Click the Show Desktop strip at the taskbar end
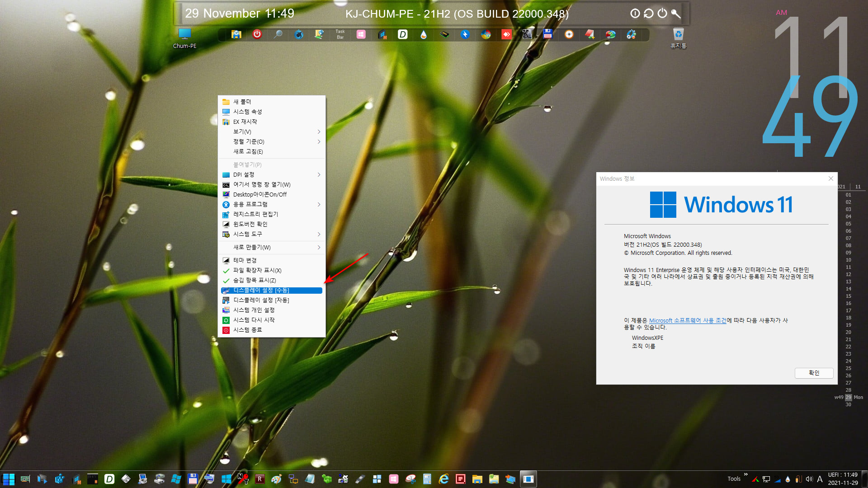 [865, 479]
